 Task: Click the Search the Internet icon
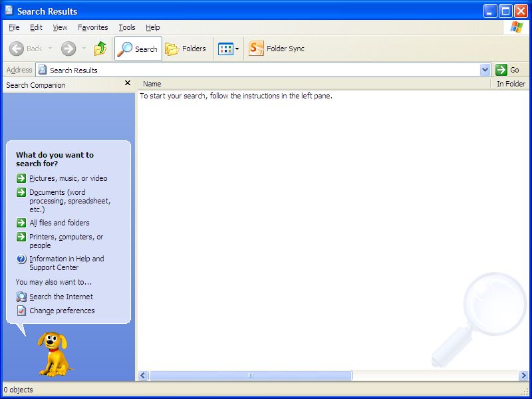click(21, 297)
